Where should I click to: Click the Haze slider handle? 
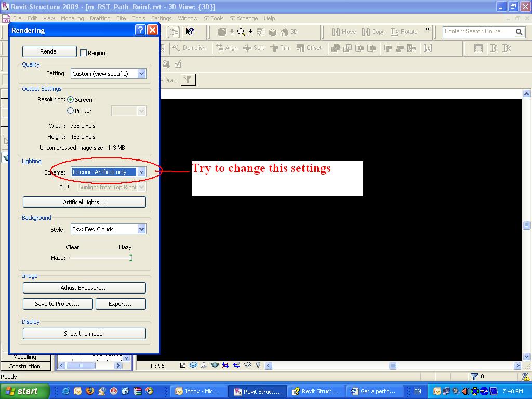(130, 258)
